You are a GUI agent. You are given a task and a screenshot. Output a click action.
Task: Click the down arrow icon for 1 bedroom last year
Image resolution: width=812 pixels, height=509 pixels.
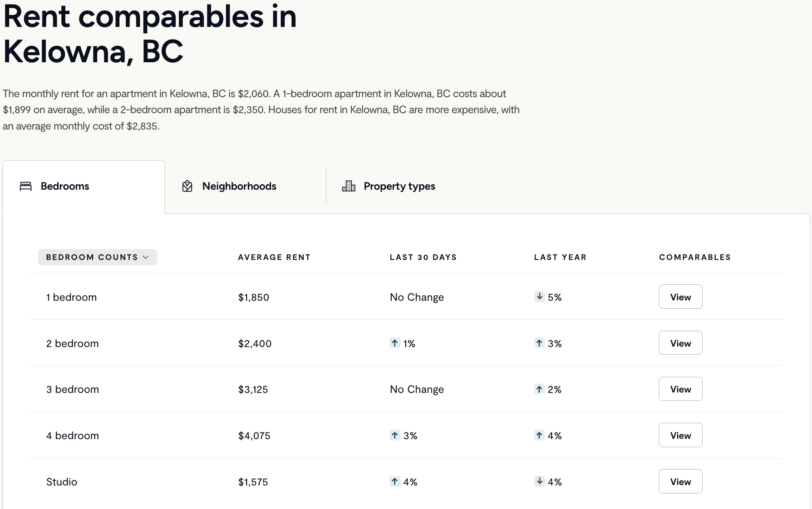[x=539, y=297]
